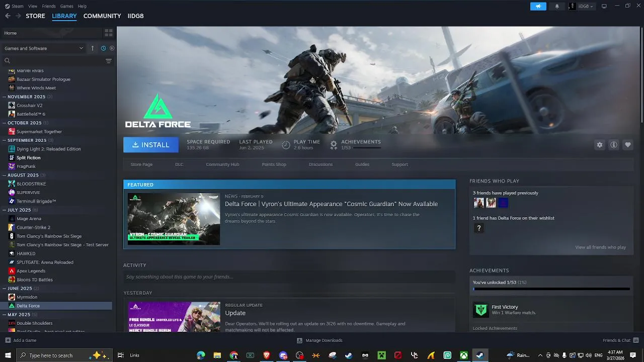Open Manage Downloads
Screen dimensions: 644x362
(319, 340)
